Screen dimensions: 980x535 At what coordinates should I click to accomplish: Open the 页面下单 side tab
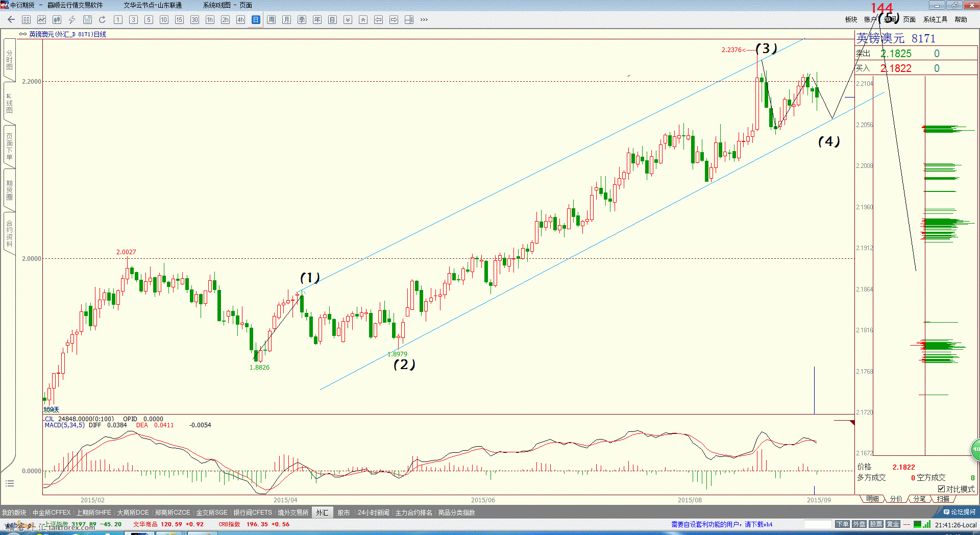tap(9, 147)
